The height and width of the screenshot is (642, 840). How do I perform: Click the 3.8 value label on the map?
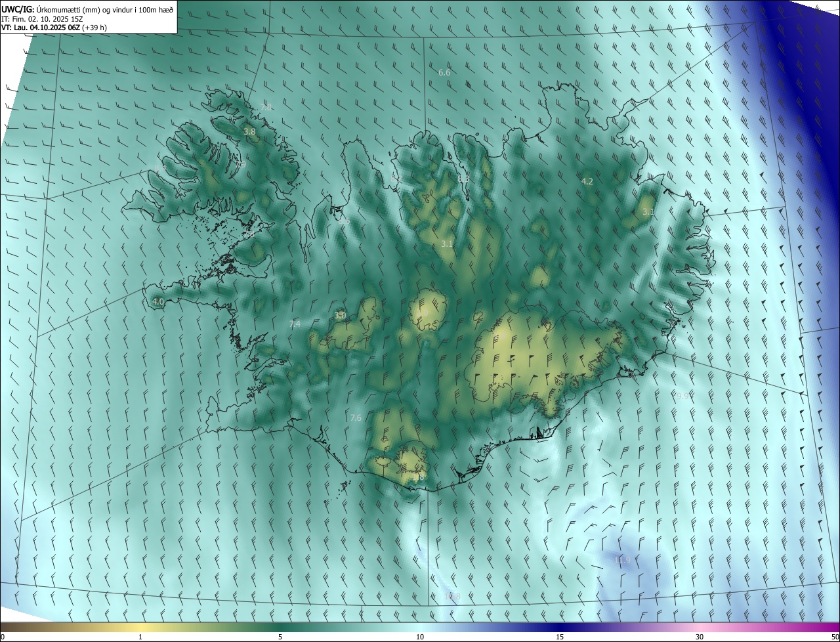click(249, 131)
